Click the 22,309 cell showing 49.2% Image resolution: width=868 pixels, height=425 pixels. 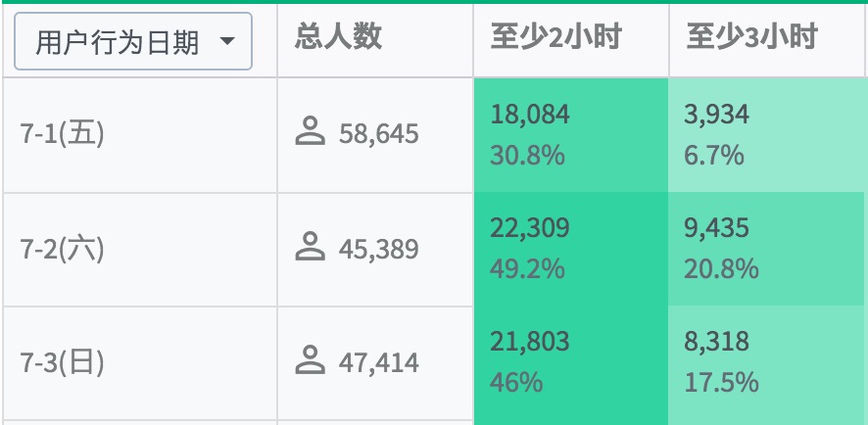coord(570,249)
